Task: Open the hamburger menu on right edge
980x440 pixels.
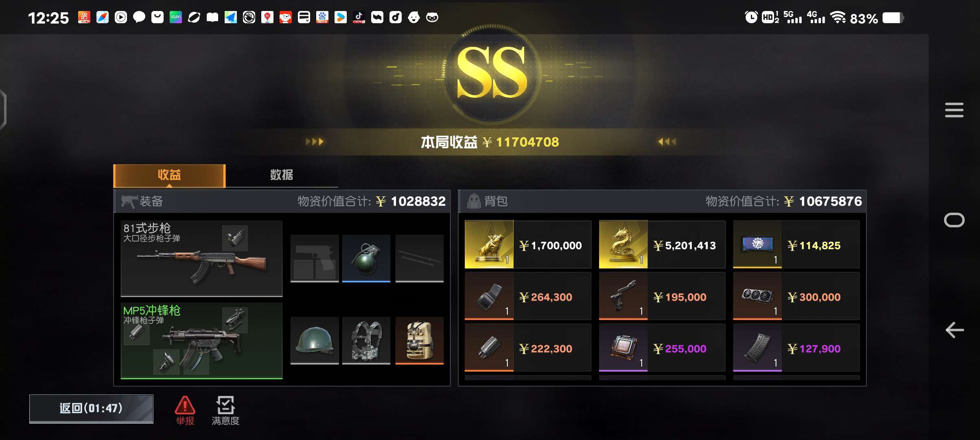Action: (954, 110)
